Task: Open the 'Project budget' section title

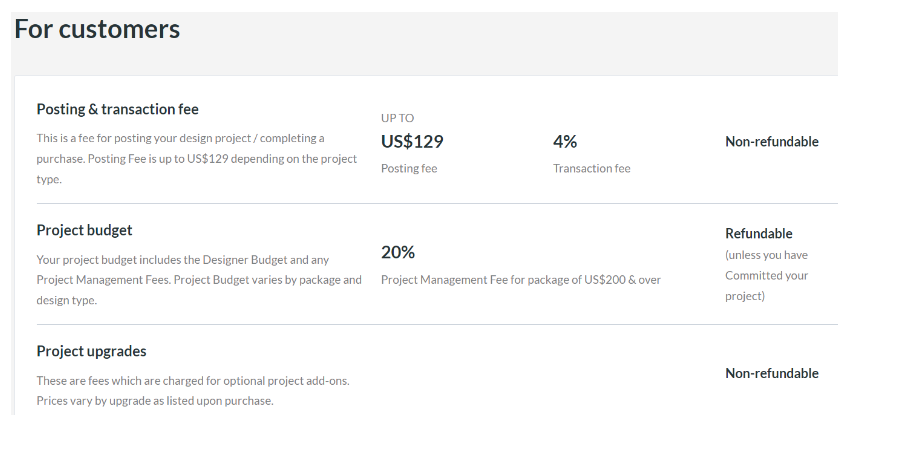Action: pyautogui.click(x=84, y=230)
